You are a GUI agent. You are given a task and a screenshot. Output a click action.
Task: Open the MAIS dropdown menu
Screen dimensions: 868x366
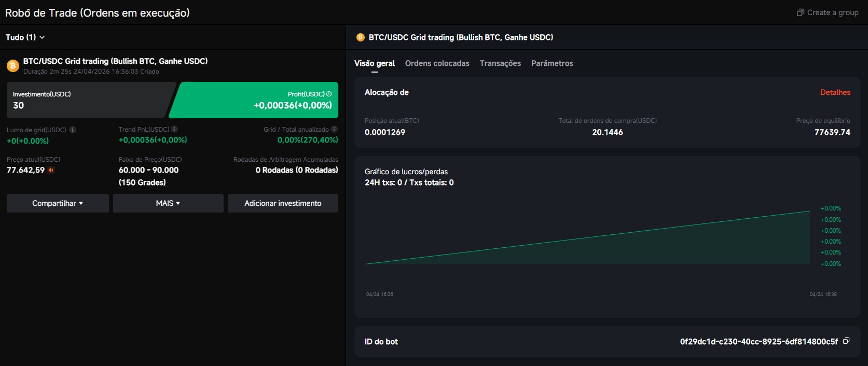[168, 203]
